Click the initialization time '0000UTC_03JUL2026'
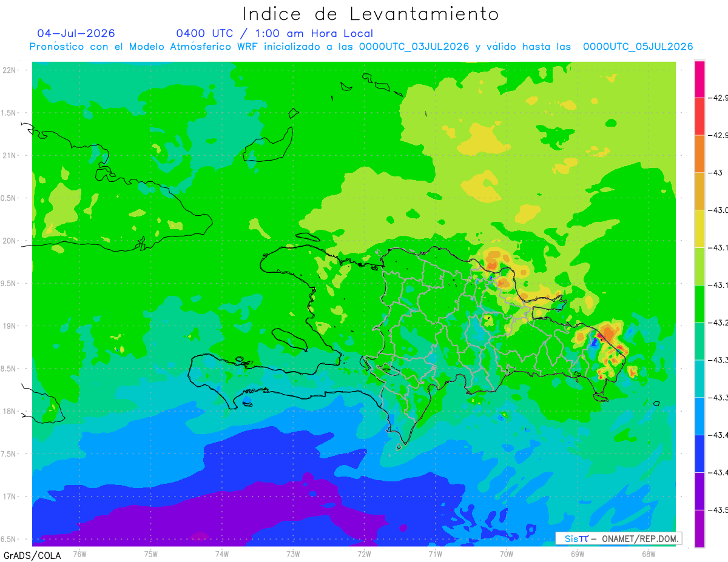The height and width of the screenshot is (562, 728). click(x=414, y=47)
